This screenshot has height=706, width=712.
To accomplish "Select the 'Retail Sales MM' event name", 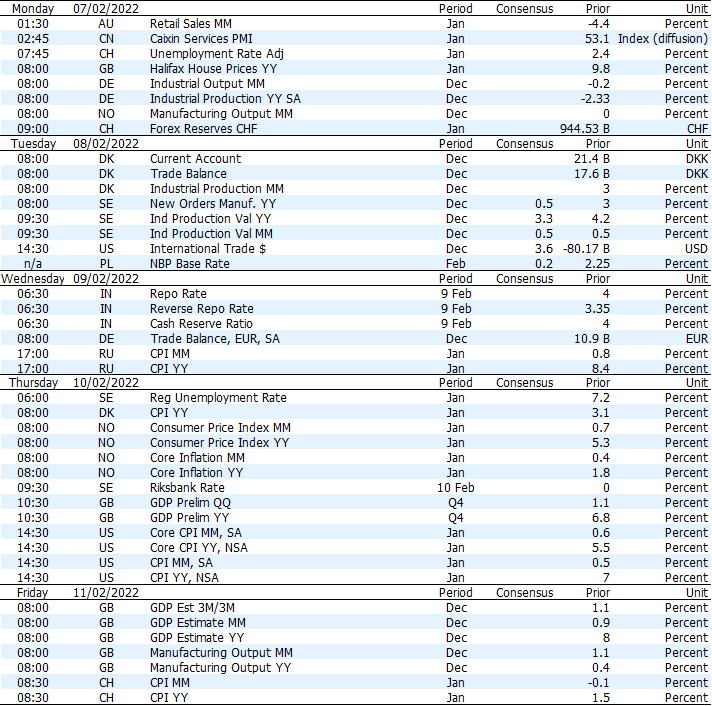I will pos(191,24).
